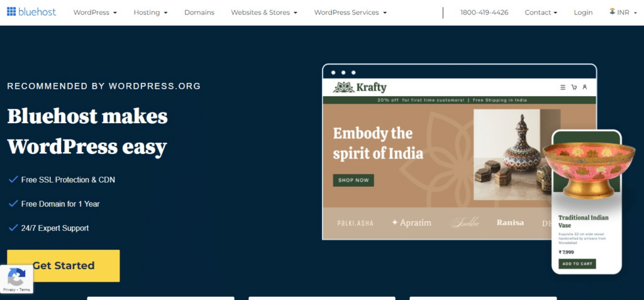Viewport: 644px width, 300px height.
Task: Change the INR currency selector
Action: click(x=623, y=13)
